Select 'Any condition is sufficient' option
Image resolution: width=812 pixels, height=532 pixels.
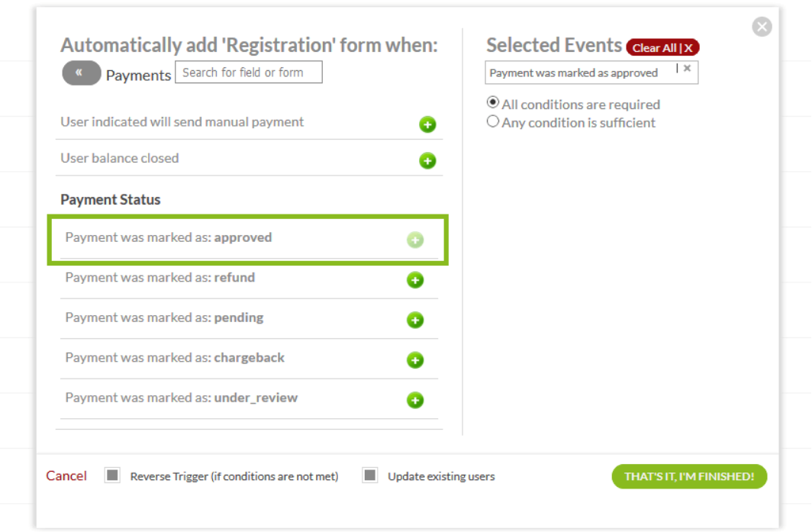493,121
